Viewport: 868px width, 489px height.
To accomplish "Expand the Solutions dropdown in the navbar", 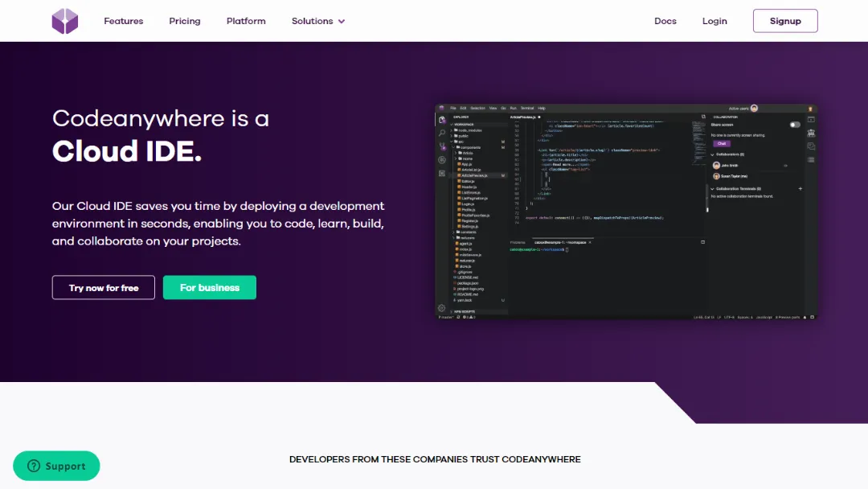I will coord(318,21).
